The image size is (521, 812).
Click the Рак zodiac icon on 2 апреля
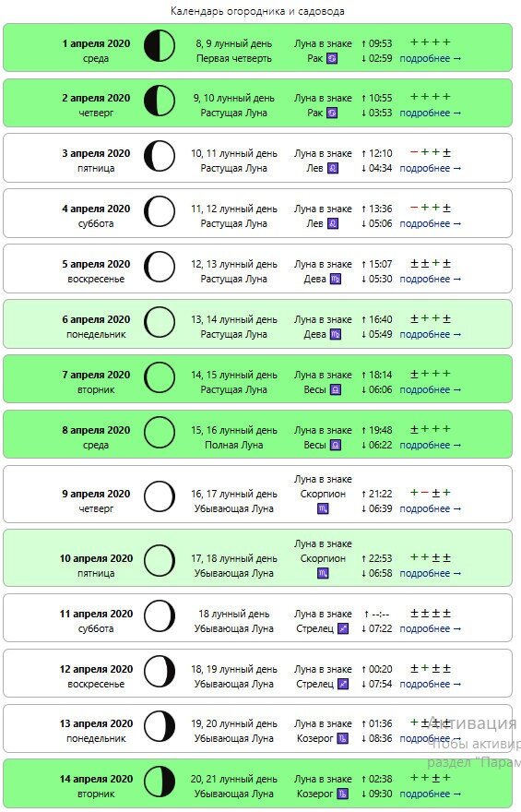332,113
